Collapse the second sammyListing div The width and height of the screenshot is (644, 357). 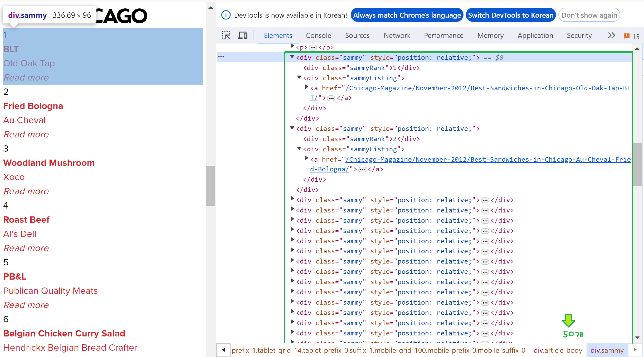299,149
